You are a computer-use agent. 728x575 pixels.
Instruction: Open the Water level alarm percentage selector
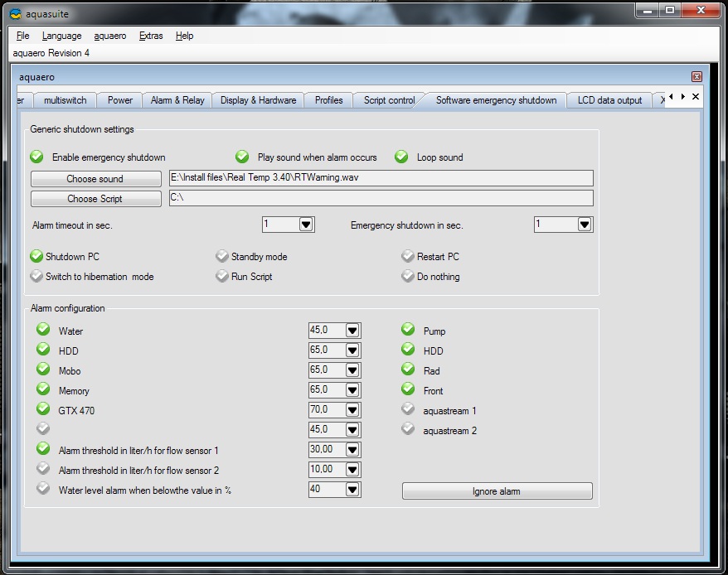[352, 490]
